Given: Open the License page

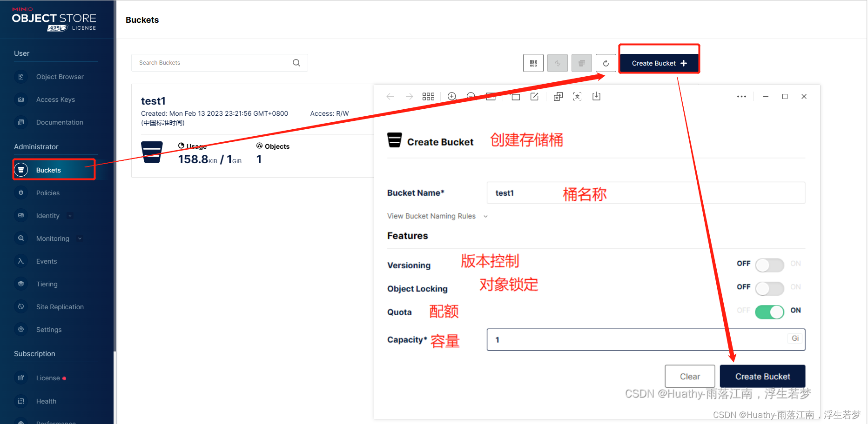Looking at the screenshot, I should pyautogui.click(x=48, y=378).
